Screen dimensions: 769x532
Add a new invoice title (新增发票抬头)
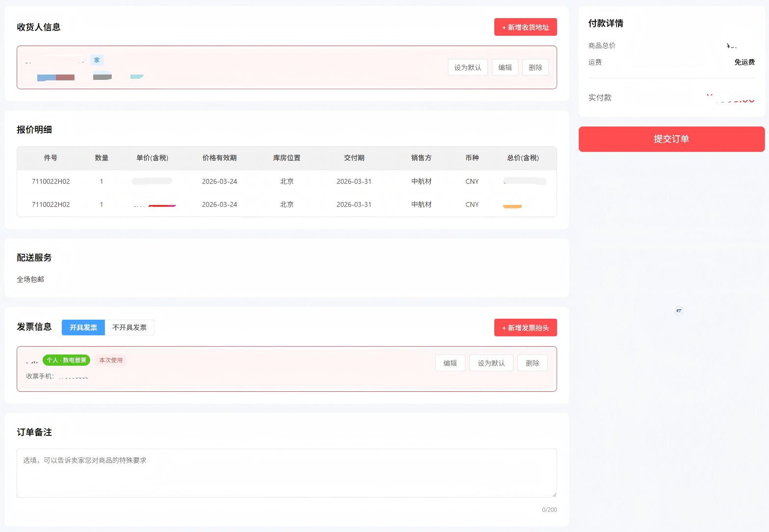(525, 328)
